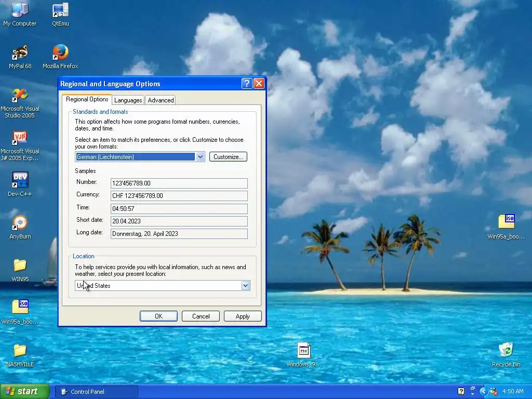Click the Customize... button

228,157
